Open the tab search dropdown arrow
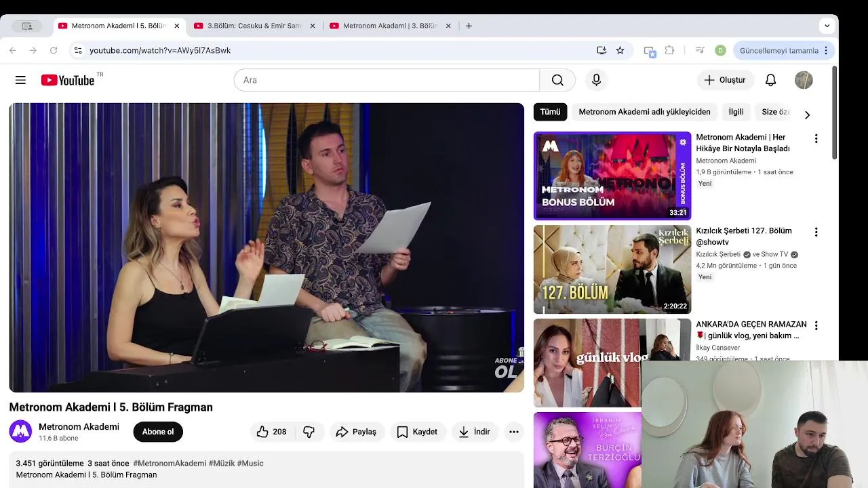 coord(827,26)
